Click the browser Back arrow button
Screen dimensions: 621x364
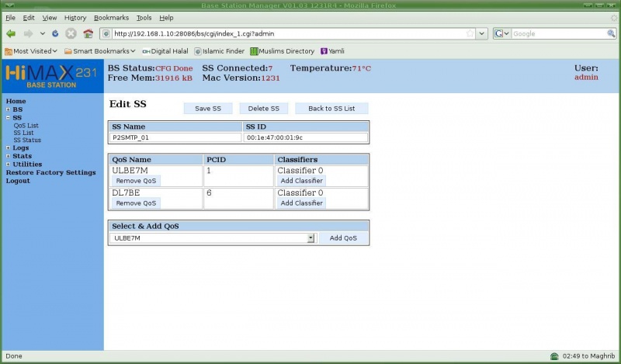pyautogui.click(x=11, y=33)
